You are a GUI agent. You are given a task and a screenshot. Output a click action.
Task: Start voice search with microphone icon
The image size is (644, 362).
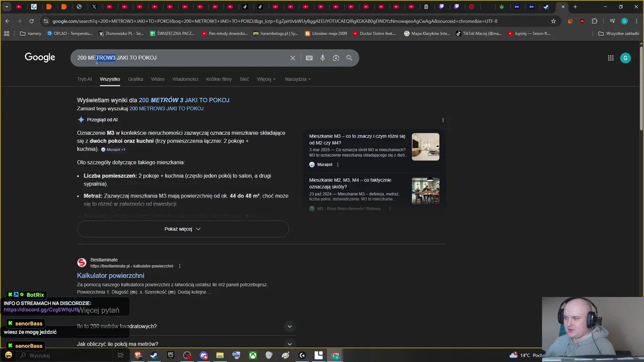tap(323, 58)
